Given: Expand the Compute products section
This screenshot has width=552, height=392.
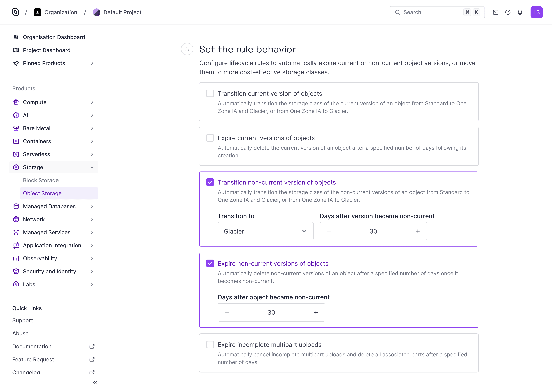Looking at the screenshot, I should pyautogui.click(x=92, y=102).
